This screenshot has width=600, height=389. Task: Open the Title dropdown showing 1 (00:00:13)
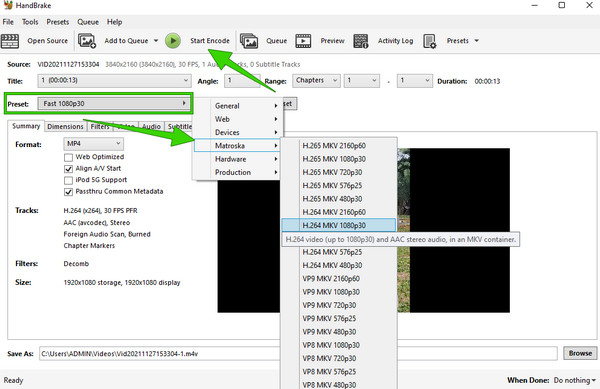[114, 81]
